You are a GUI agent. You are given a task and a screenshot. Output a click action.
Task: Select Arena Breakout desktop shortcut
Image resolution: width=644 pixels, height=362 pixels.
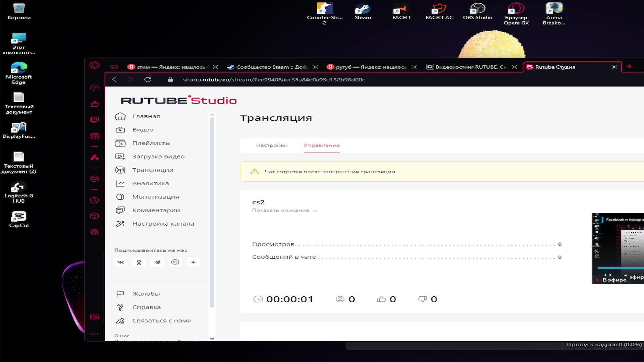coord(554,13)
